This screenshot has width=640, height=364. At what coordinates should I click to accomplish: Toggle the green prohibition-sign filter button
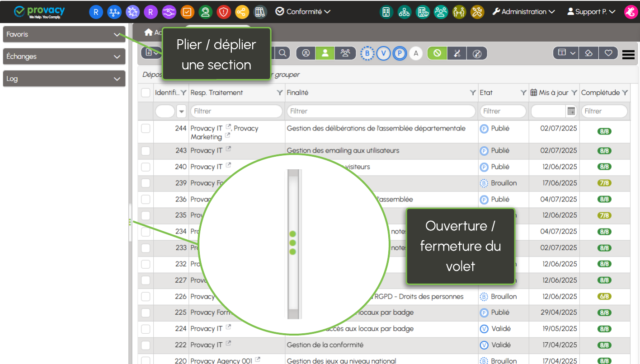437,53
